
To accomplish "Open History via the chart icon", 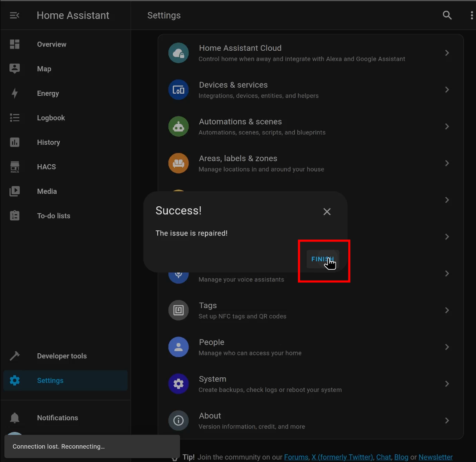I will [15, 142].
